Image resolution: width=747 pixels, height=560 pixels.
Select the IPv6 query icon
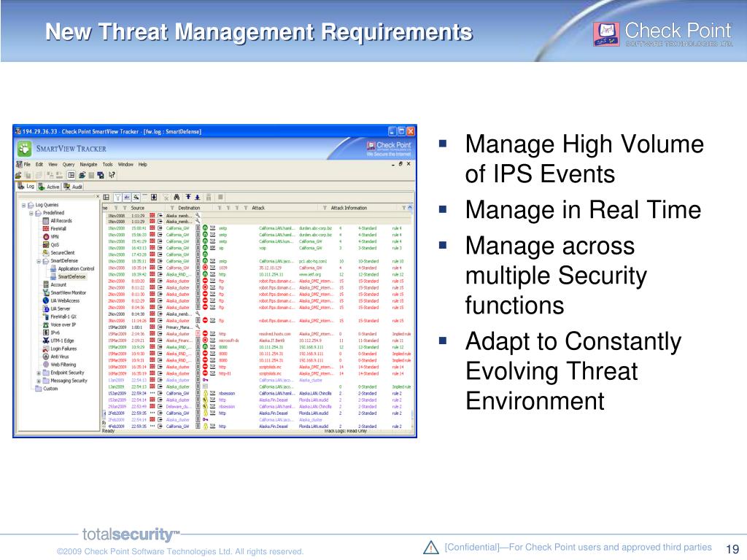46,332
